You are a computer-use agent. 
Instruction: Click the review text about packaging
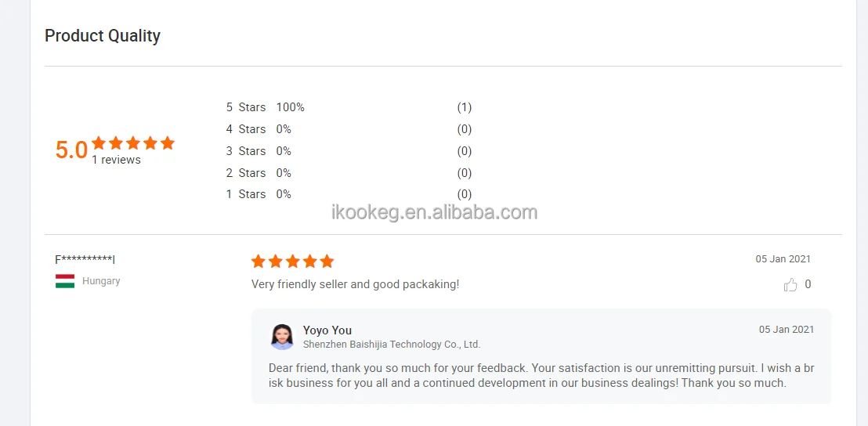pyautogui.click(x=355, y=284)
